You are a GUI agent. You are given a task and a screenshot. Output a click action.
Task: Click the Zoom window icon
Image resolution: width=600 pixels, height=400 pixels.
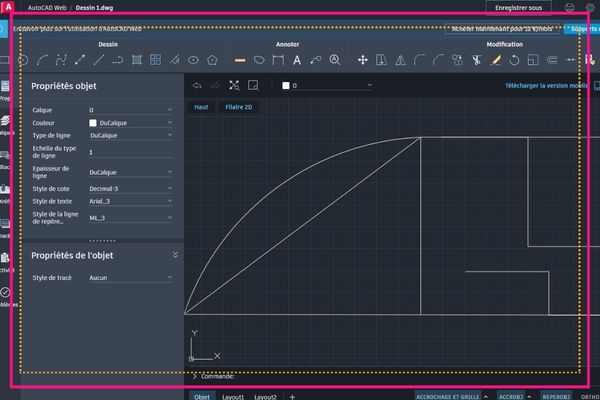[x=253, y=85]
